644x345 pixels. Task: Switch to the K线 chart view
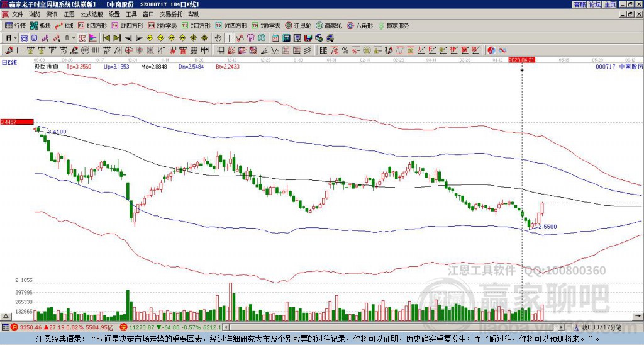pos(64,25)
